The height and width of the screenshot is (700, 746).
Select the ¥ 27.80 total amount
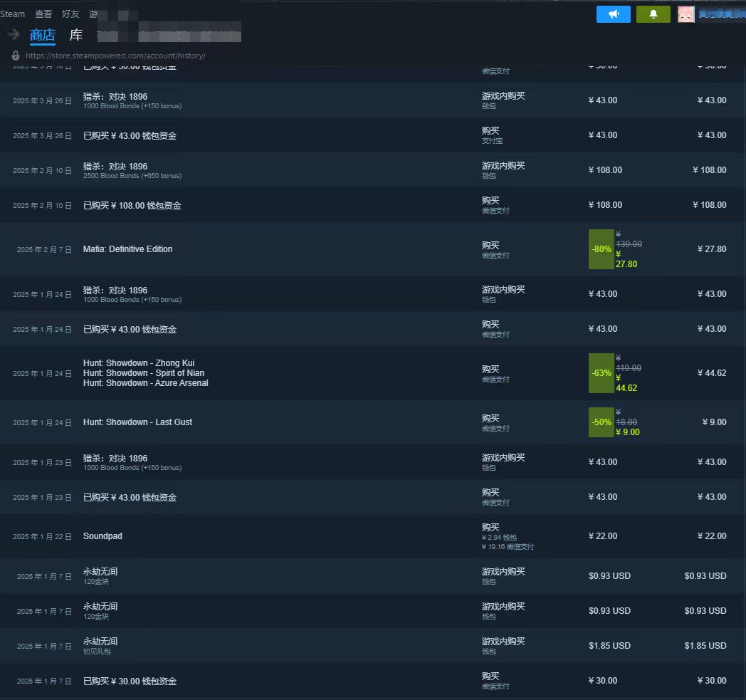(x=712, y=249)
